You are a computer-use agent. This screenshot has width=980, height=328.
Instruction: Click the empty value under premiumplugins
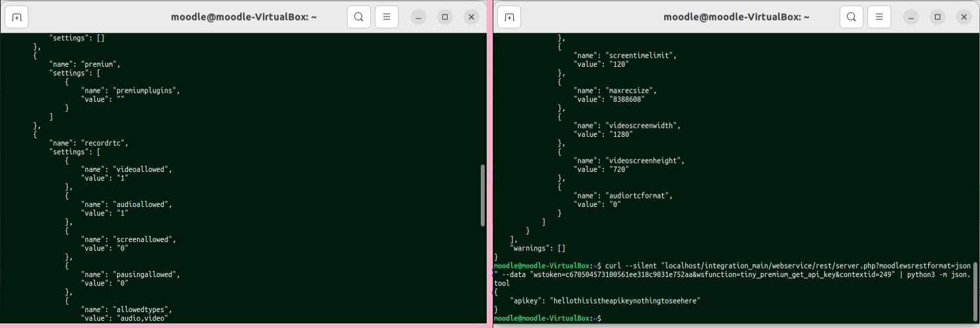121,99
